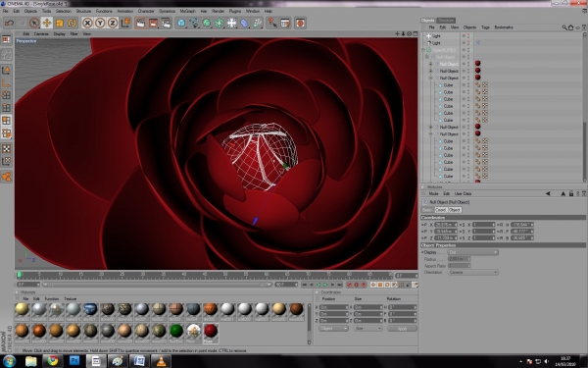Click the Apply button in Coordinates
This screenshot has width=588, height=368.
coord(402,329)
